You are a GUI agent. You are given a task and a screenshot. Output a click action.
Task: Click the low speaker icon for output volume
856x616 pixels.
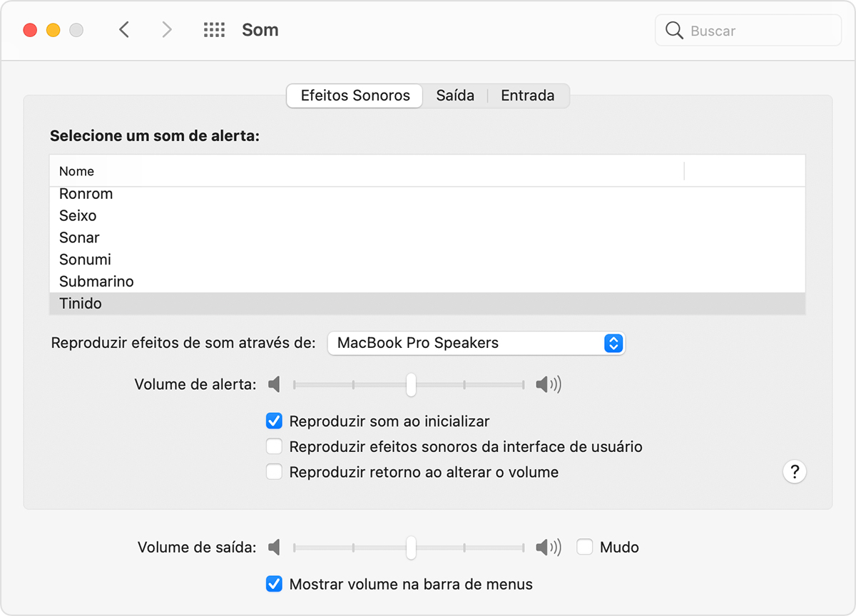click(275, 548)
